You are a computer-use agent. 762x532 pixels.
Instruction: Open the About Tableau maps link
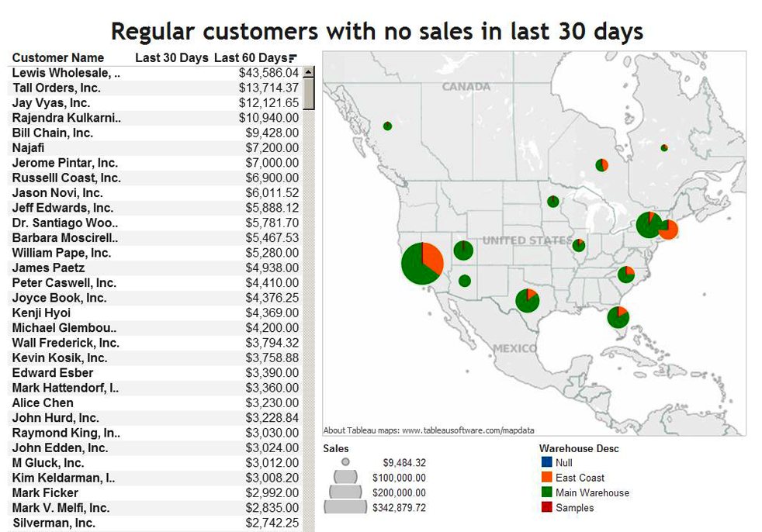[428, 430]
